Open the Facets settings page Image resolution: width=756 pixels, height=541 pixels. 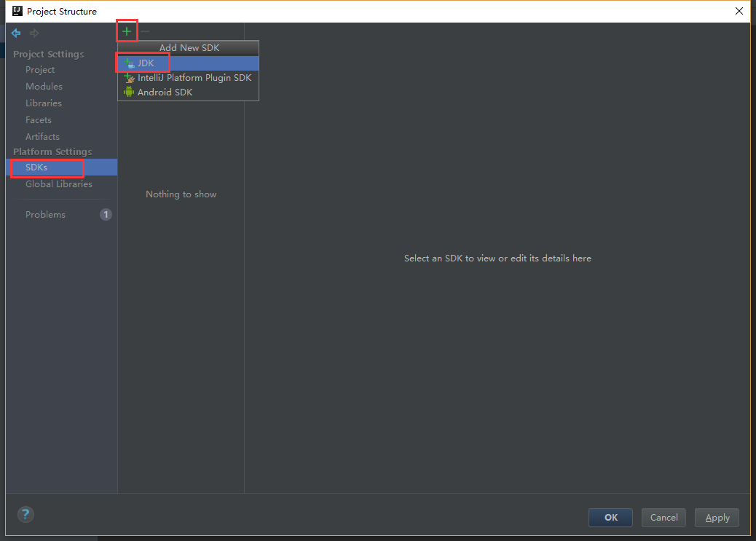[x=39, y=120]
